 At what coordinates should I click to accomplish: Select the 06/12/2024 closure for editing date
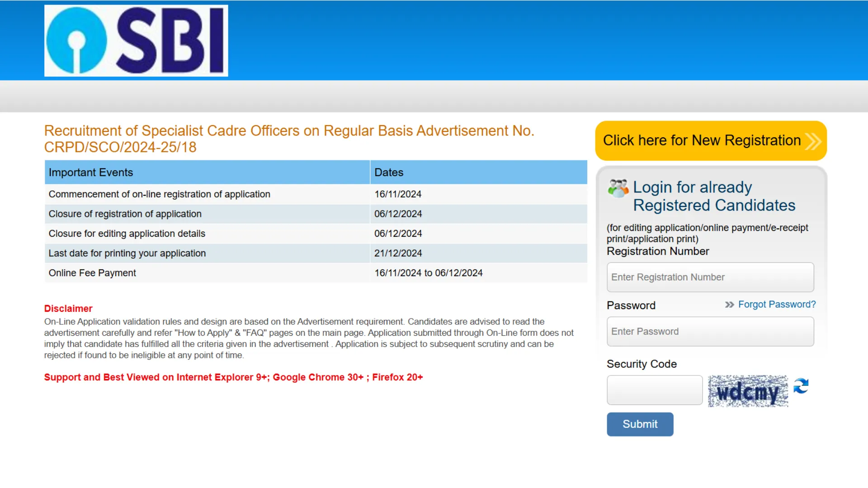[x=398, y=234]
